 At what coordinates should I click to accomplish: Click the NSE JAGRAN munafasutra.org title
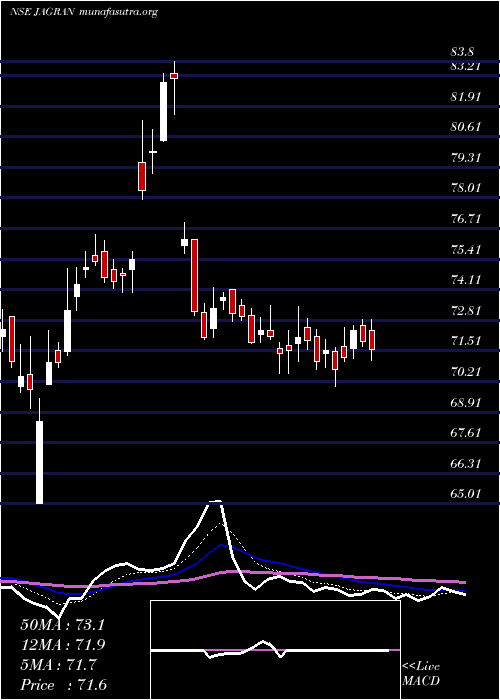tap(84, 12)
